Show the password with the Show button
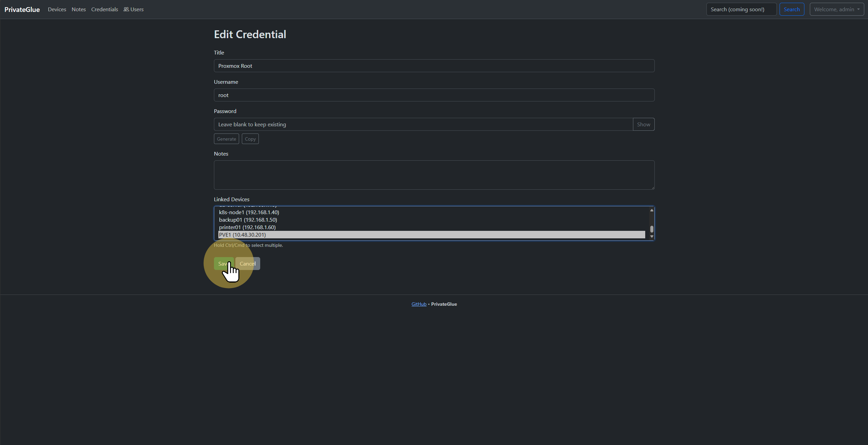 pos(644,124)
